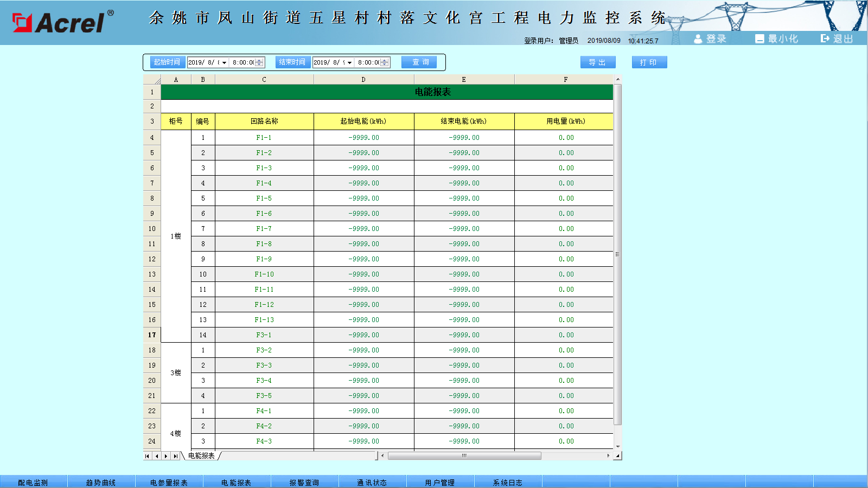Jump to last sheet with navigation arrow
Viewport: 868px width, 488px height.
tap(175, 456)
